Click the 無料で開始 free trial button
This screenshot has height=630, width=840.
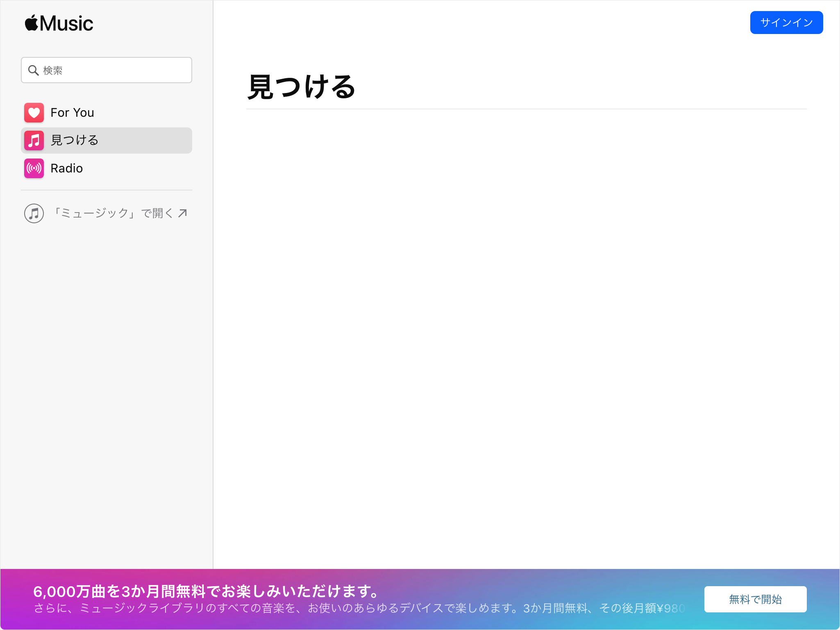coord(755,599)
